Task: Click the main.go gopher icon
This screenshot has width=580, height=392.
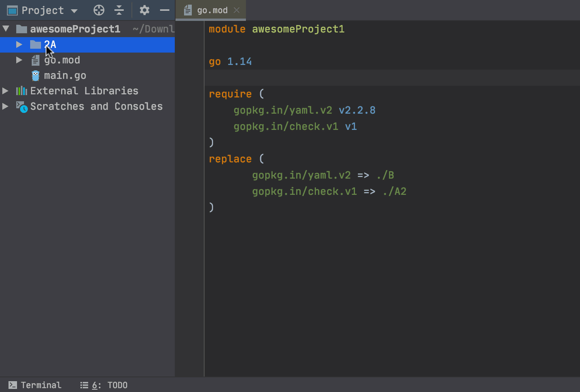Action: point(36,76)
